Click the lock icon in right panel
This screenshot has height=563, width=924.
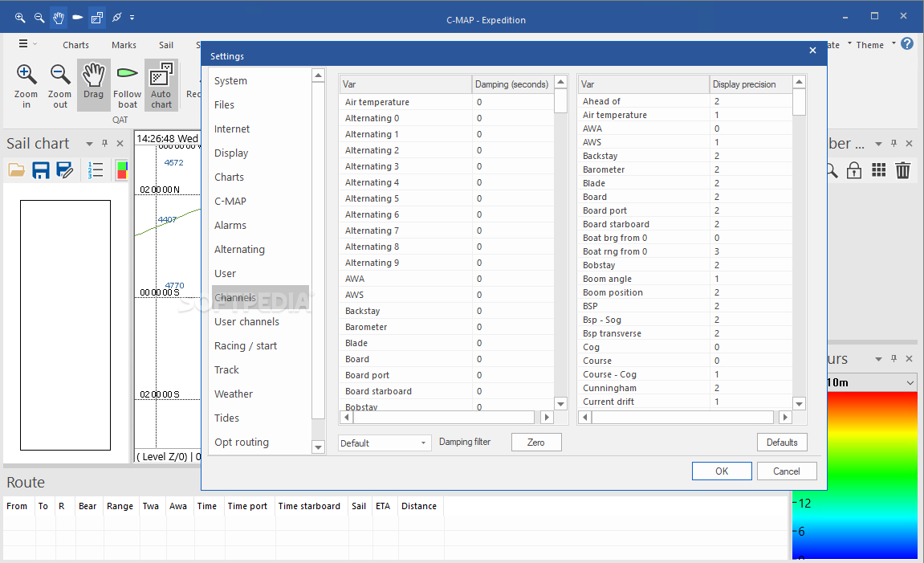coord(854,170)
